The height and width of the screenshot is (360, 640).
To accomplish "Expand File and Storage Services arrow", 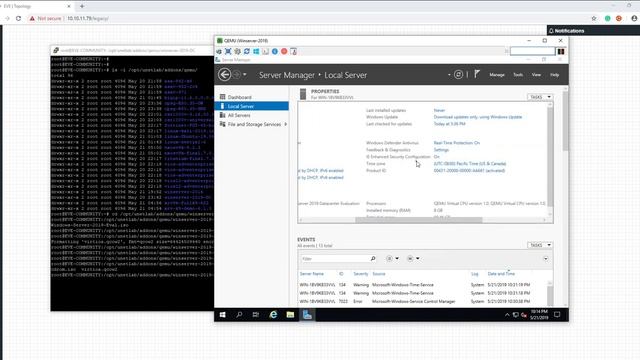I will coord(286,124).
